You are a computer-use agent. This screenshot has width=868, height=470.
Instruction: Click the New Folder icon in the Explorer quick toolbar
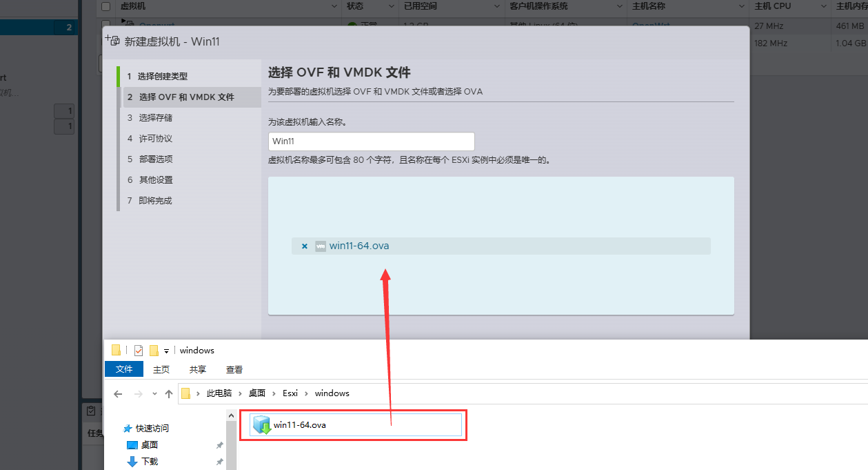tap(154, 350)
